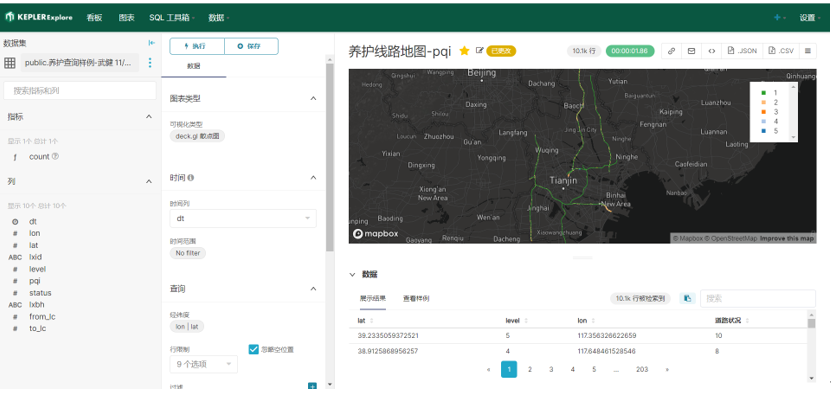Export chart data as .CSV
This screenshot has width=831, height=400.
coord(781,51)
